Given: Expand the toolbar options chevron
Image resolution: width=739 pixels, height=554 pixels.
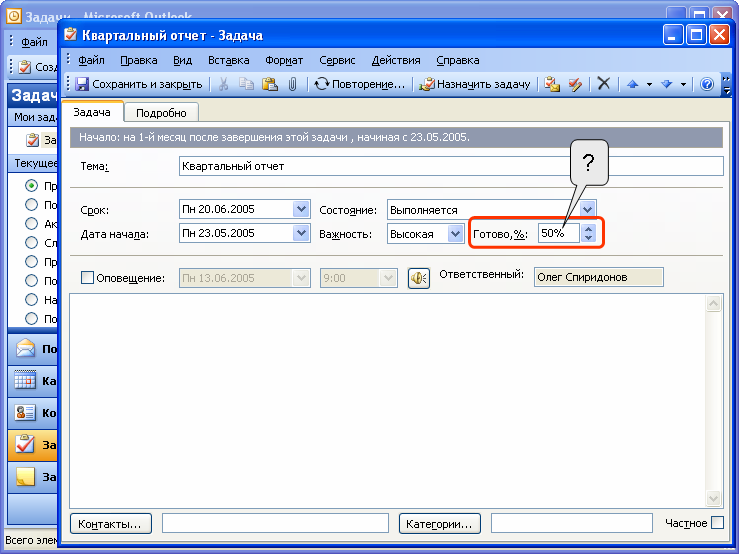Looking at the screenshot, I should pyautogui.click(x=726, y=84).
